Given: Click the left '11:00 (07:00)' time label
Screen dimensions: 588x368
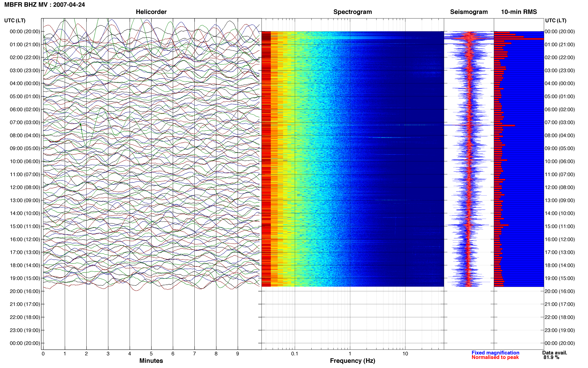Looking at the screenshot, I should [x=25, y=174].
